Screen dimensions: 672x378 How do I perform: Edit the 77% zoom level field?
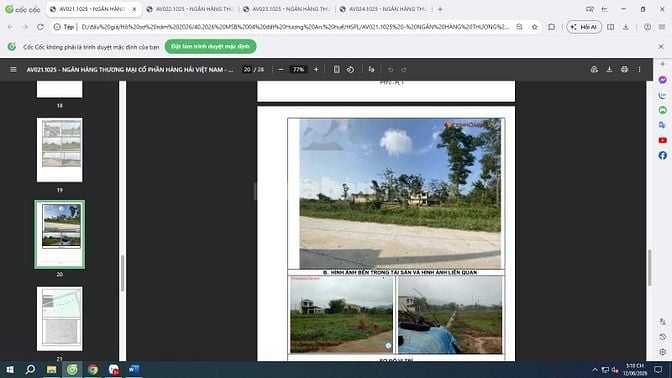pyautogui.click(x=298, y=69)
